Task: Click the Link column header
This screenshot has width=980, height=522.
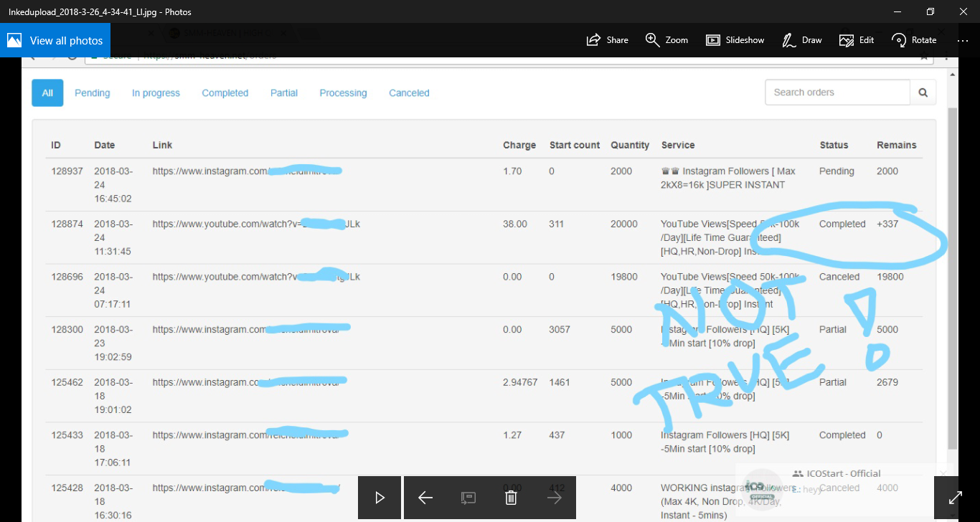Action: (162, 145)
